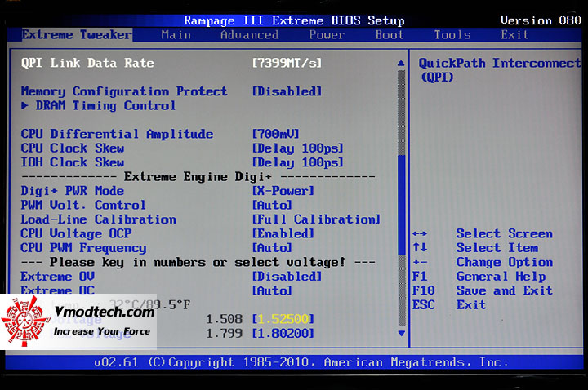
Task: Change IOH Clock Skew Delay 100ps value
Action: tap(298, 162)
